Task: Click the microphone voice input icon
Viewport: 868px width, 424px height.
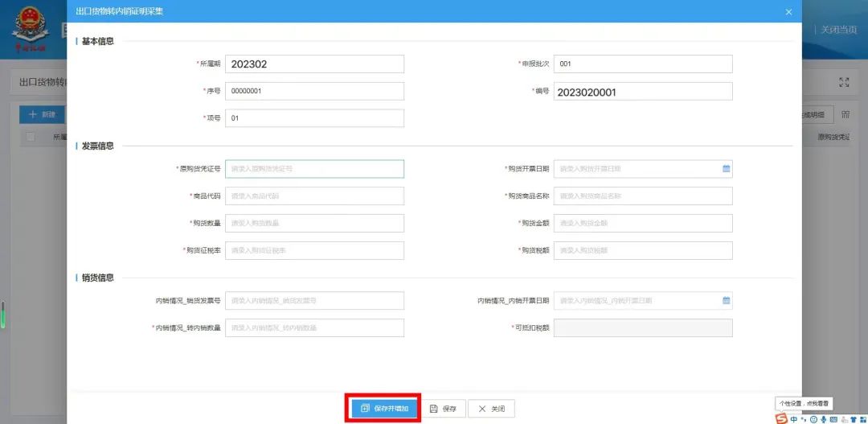Action: [x=822, y=418]
